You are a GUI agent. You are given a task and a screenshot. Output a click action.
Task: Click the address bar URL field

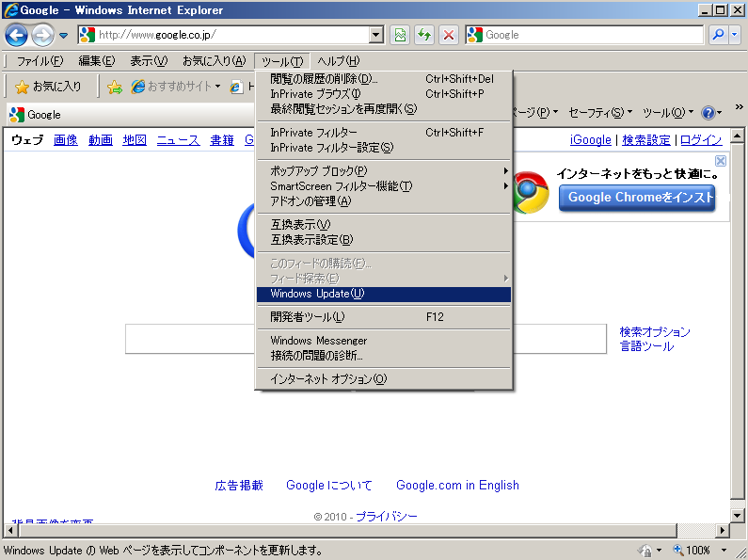(232, 35)
